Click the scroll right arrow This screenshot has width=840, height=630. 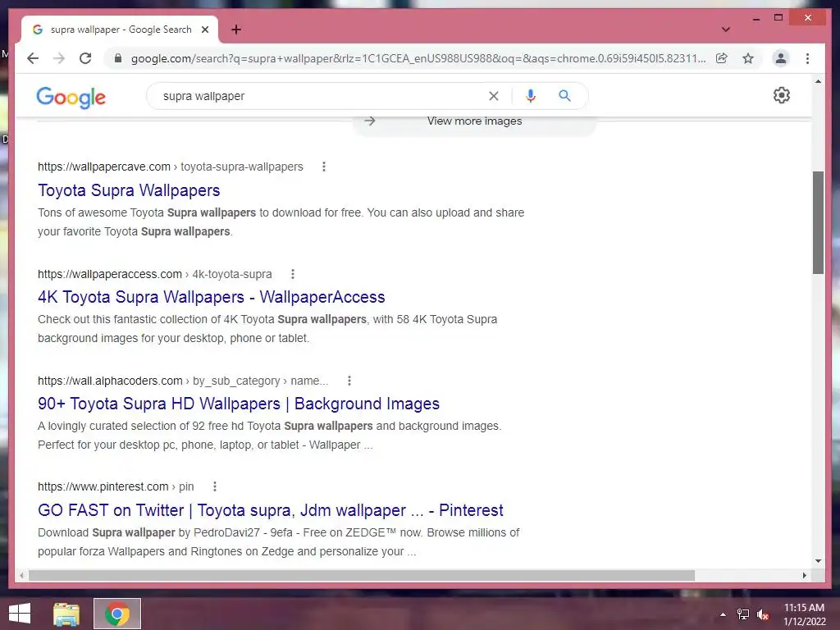(804, 575)
